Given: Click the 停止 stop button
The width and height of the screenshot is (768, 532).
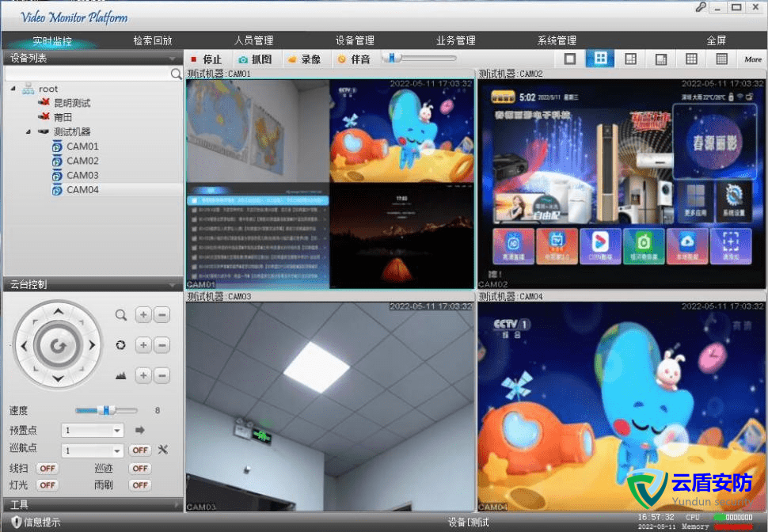Looking at the screenshot, I should [206, 59].
